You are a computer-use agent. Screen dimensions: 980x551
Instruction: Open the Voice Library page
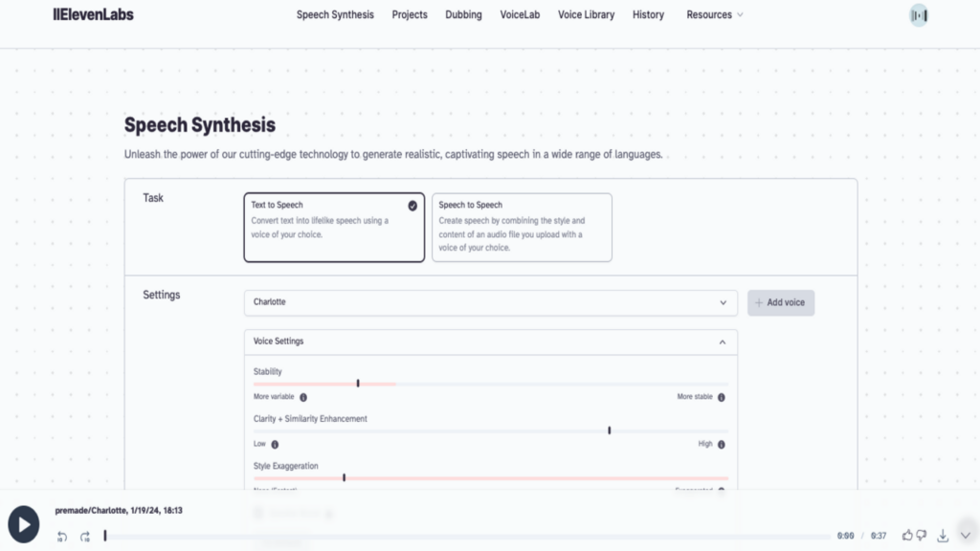(586, 15)
